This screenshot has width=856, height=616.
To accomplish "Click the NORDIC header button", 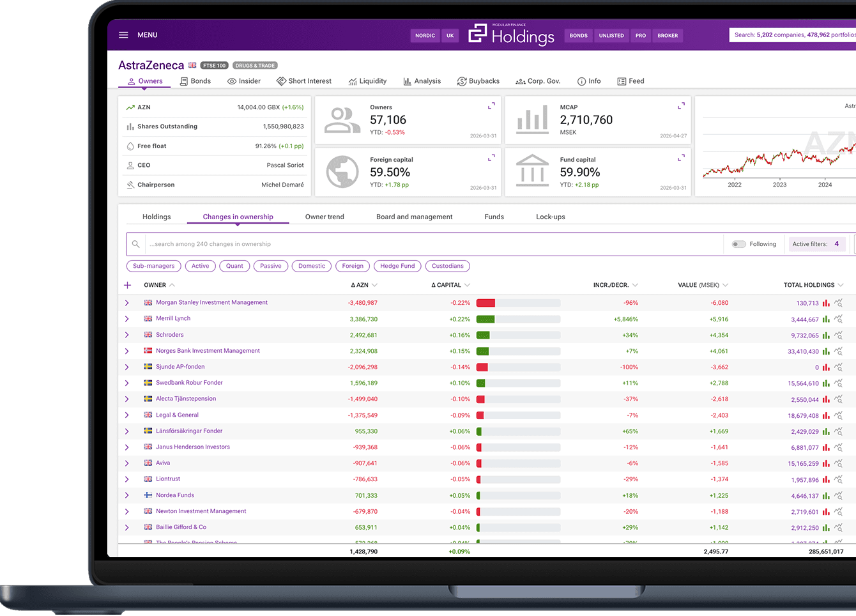I will [x=425, y=36].
